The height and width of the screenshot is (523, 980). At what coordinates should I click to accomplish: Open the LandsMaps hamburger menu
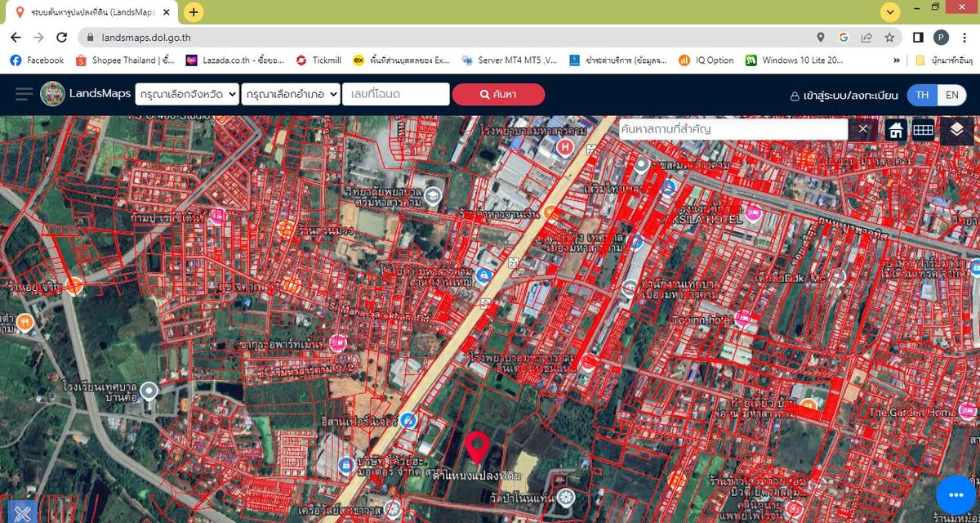pyautogui.click(x=24, y=94)
